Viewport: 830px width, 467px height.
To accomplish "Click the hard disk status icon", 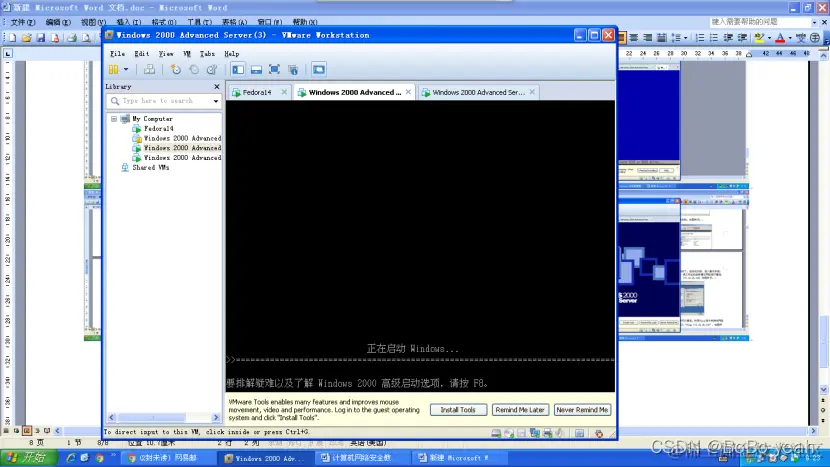I will [x=496, y=434].
